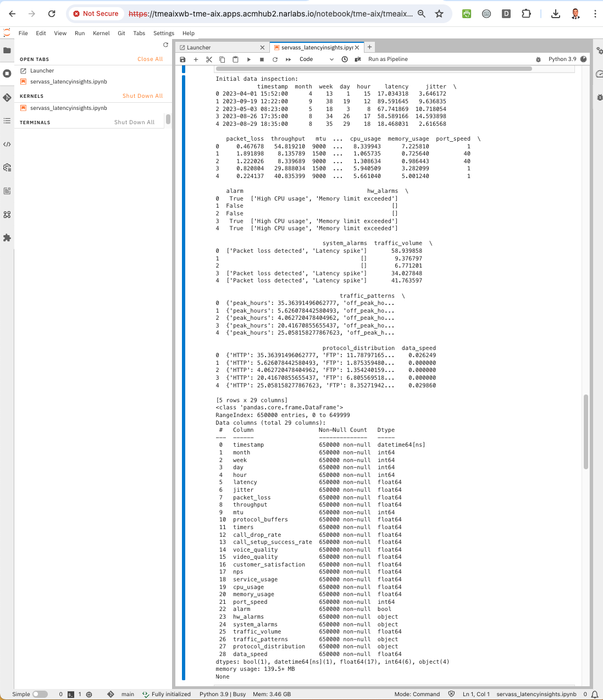This screenshot has width=603, height=700.
Task: Click Fully initialized status item
Action: [x=167, y=694]
